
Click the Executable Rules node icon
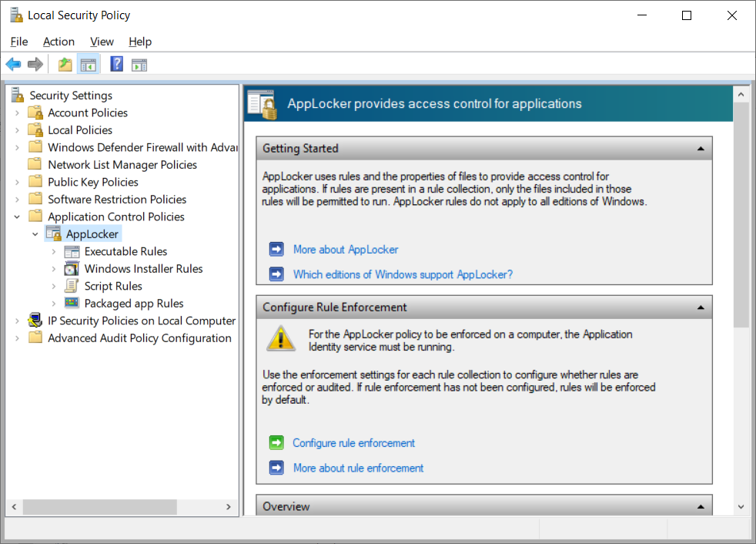[72, 251]
